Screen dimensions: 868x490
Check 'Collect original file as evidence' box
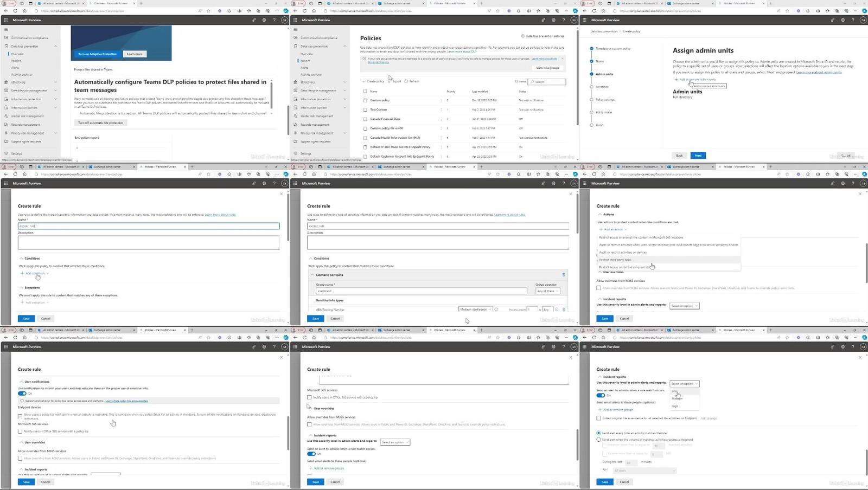pyautogui.click(x=599, y=418)
